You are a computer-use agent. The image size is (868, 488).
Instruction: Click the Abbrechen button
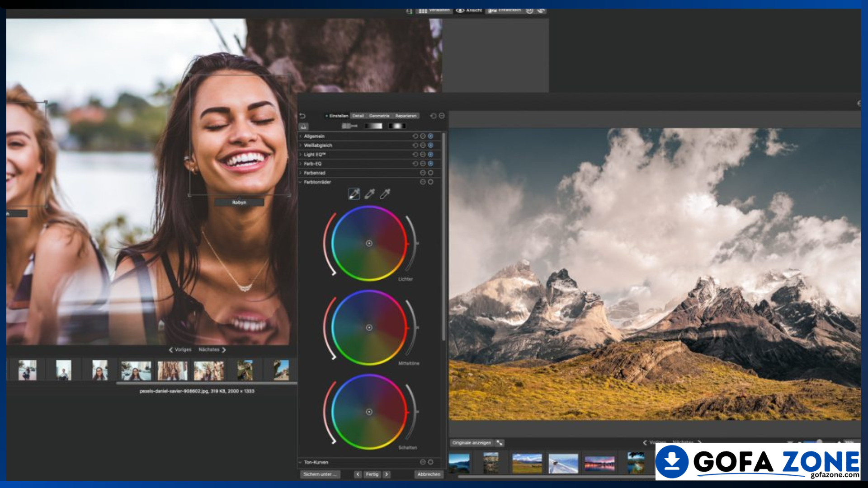coord(429,474)
